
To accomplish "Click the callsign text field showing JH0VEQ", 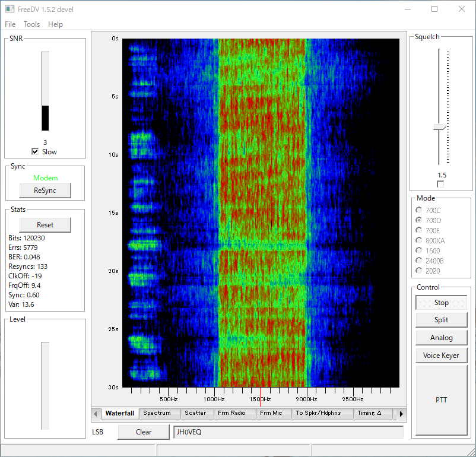I will tap(288, 432).
